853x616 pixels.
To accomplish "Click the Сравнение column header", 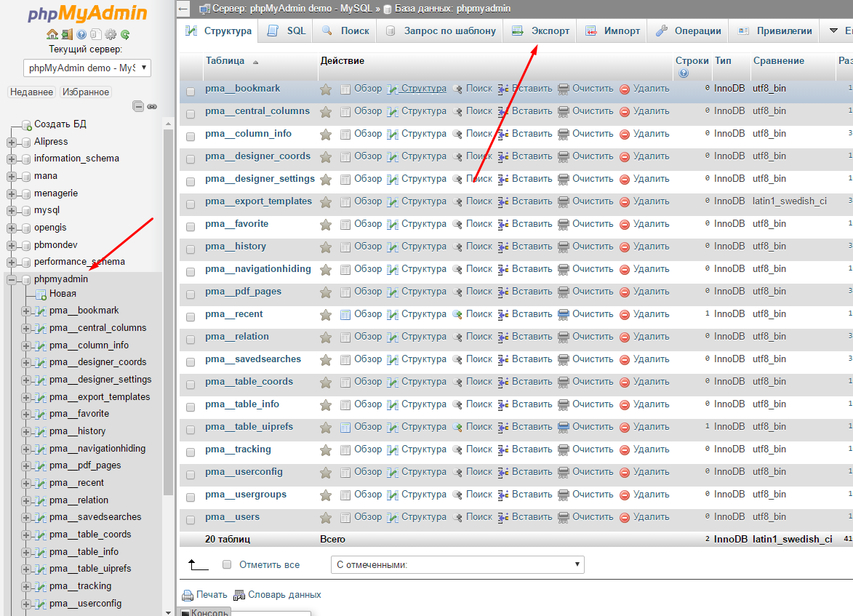I will (x=779, y=61).
